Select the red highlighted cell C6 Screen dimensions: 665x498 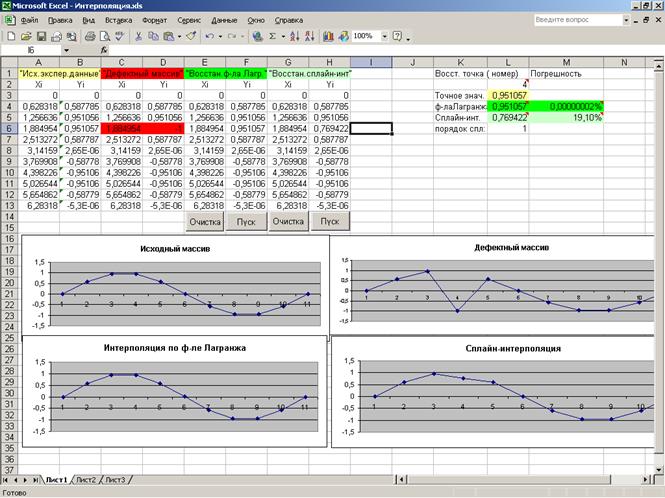124,128
